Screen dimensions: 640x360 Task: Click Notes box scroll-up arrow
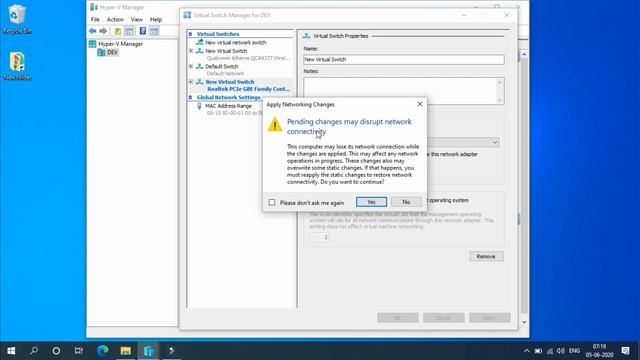click(x=500, y=82)
